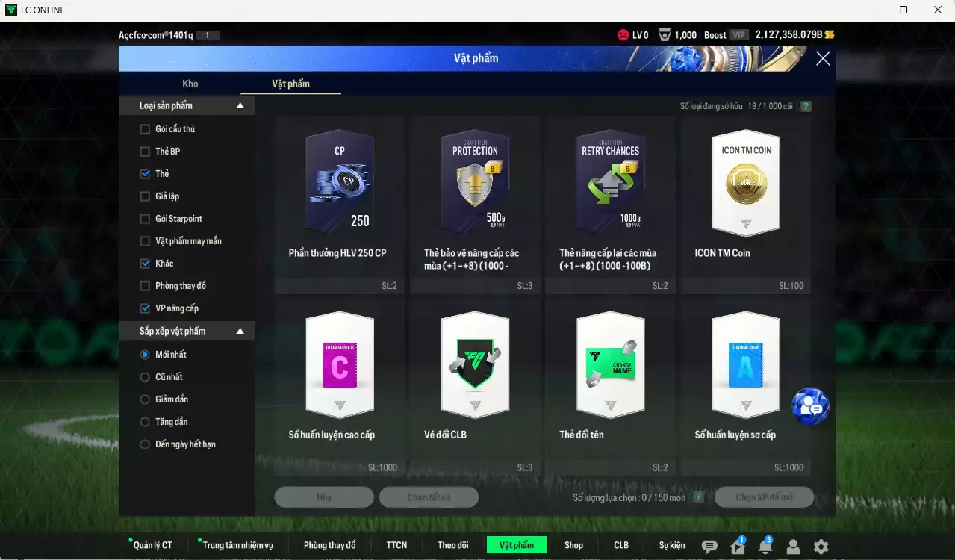
Task: Switch to the Kho tab
Action: [x=190, y=84]
